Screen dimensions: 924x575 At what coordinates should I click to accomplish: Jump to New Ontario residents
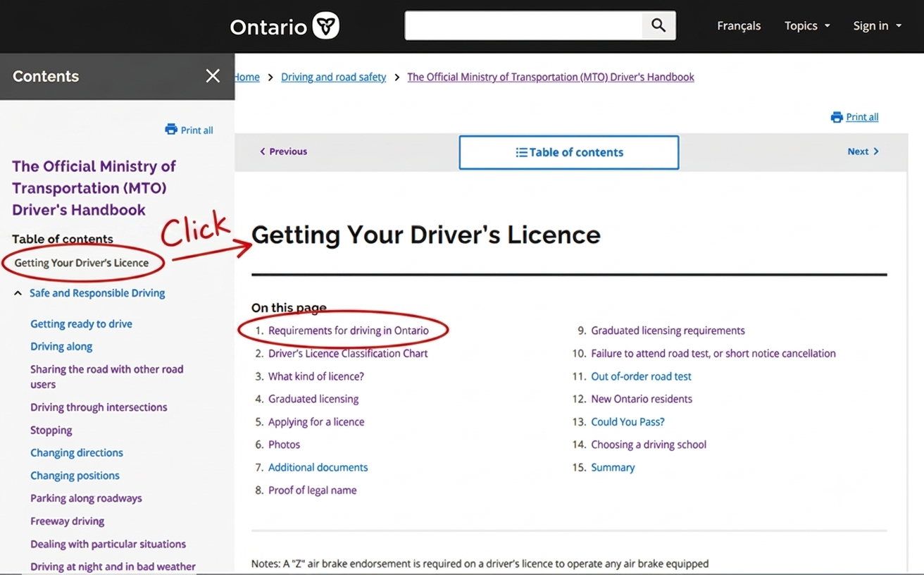642,399
